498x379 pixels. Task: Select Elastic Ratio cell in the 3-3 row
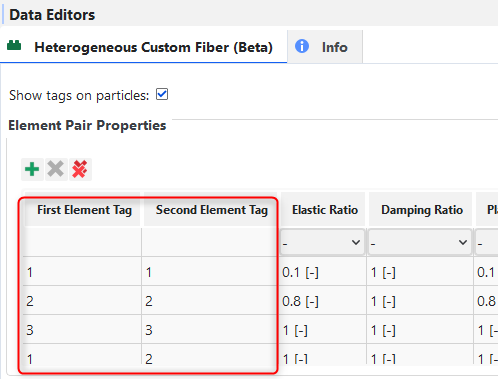pos(323,330)
